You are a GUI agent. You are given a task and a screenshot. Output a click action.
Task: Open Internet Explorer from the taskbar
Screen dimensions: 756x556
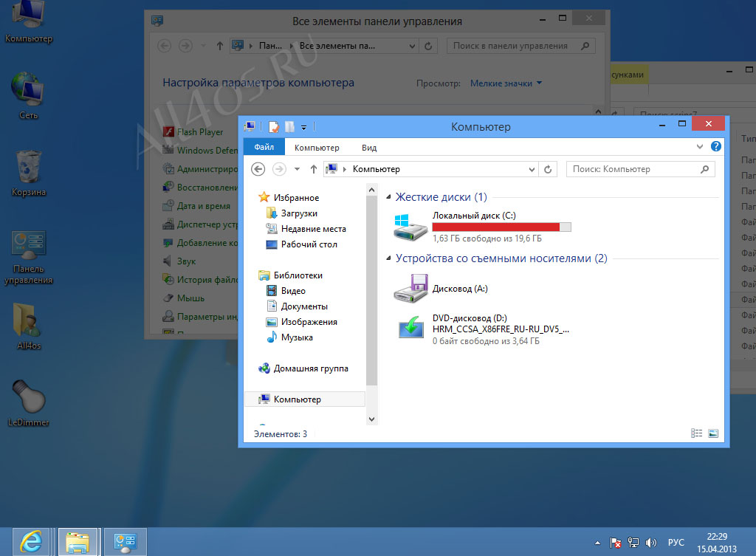click(x=30, y=542)
